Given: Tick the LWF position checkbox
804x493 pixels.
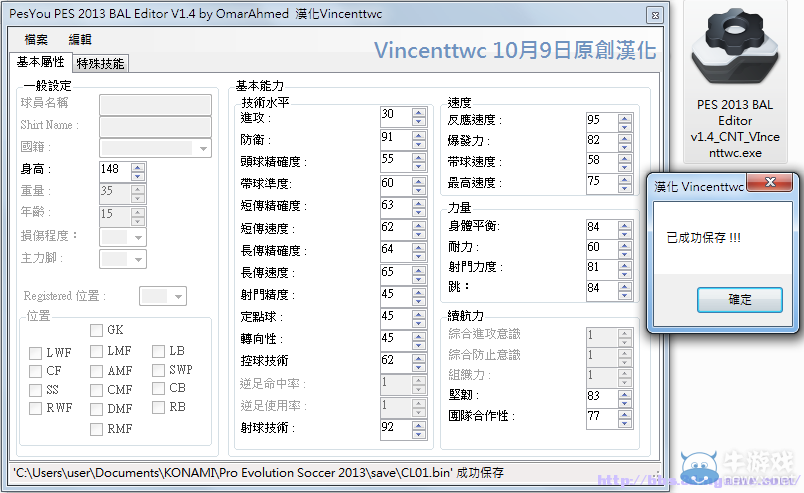Looking at the screenshot, I should (x=35, y=353).
